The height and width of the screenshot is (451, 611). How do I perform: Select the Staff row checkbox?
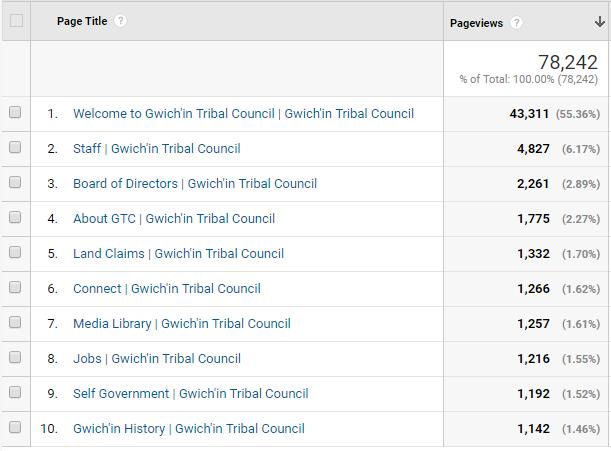15,148
